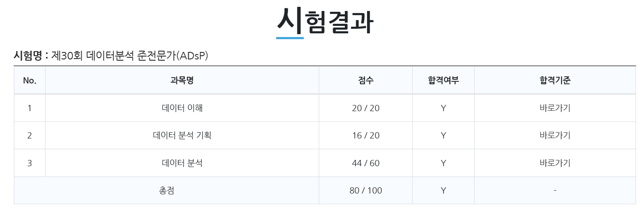Click the exam name 제30회 데이터분석 준전문가(ADsP)
This screenshot has height=208, width=644.
[x=129, y=56]
